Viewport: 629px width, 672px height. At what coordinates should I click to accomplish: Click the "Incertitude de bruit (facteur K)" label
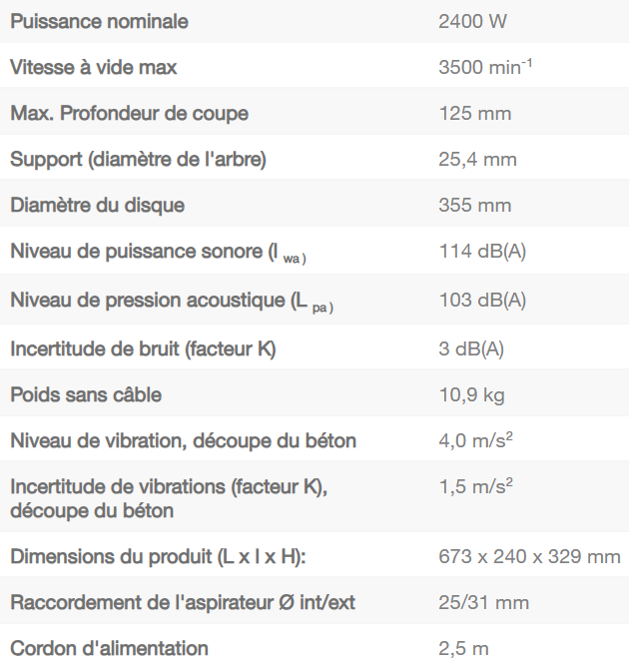[x=143, y=348]
